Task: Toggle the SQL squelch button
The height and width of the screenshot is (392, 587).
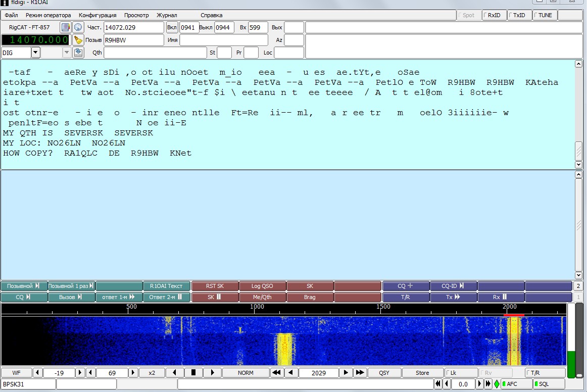Action: [548, 384]
